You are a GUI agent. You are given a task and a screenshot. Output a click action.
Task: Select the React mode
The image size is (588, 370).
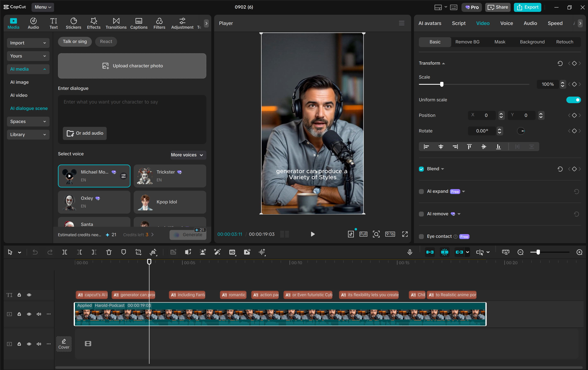106,42
